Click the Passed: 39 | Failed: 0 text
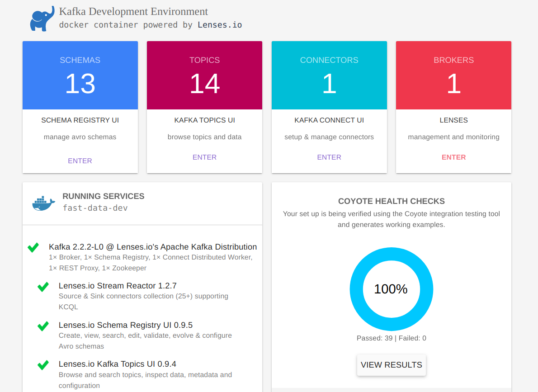Screen dimensions: 538x392 pos(391,338)
